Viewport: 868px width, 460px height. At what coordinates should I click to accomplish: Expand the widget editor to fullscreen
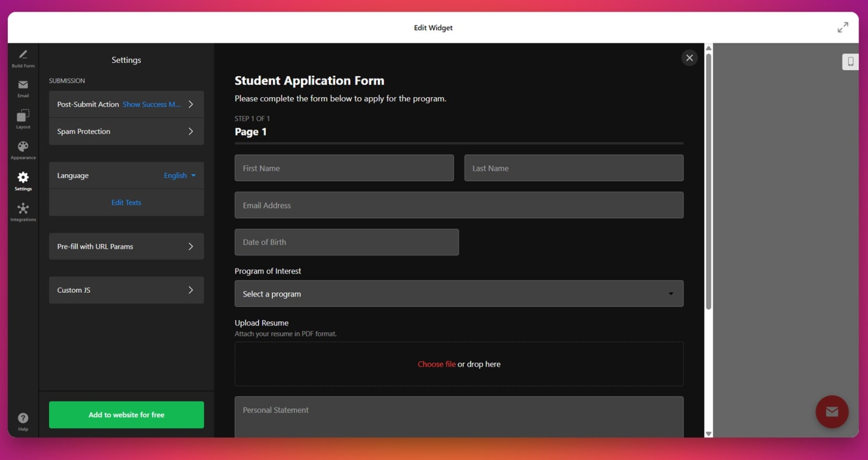(843, 27)
